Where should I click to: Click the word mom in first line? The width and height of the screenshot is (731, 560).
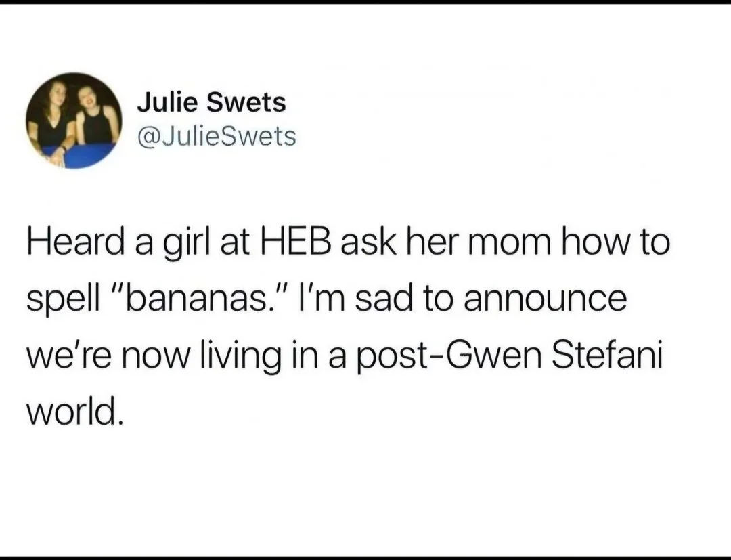pos(510,243)
